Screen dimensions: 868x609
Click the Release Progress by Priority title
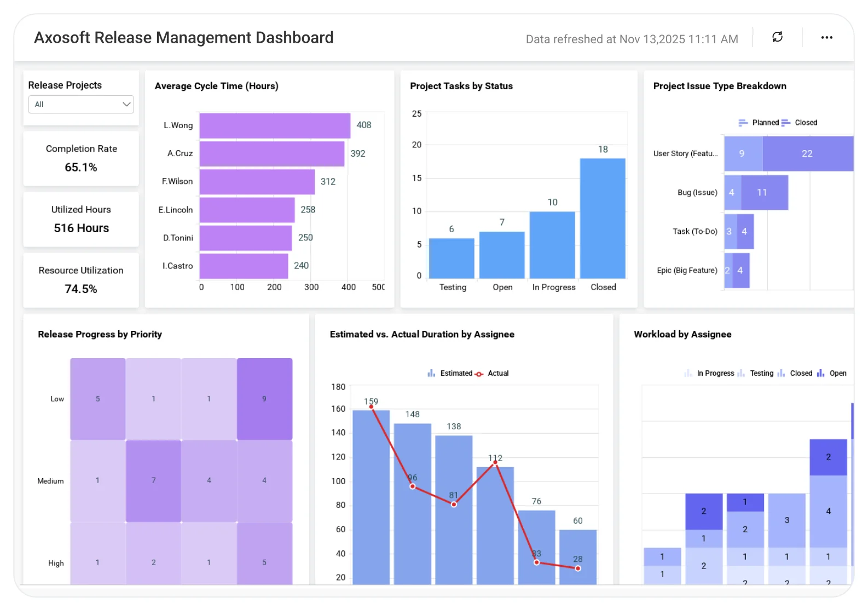pos(100,334)
